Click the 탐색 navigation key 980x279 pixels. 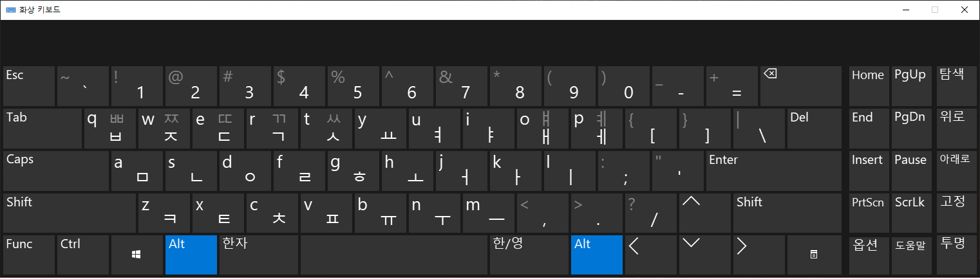point(954,86)
